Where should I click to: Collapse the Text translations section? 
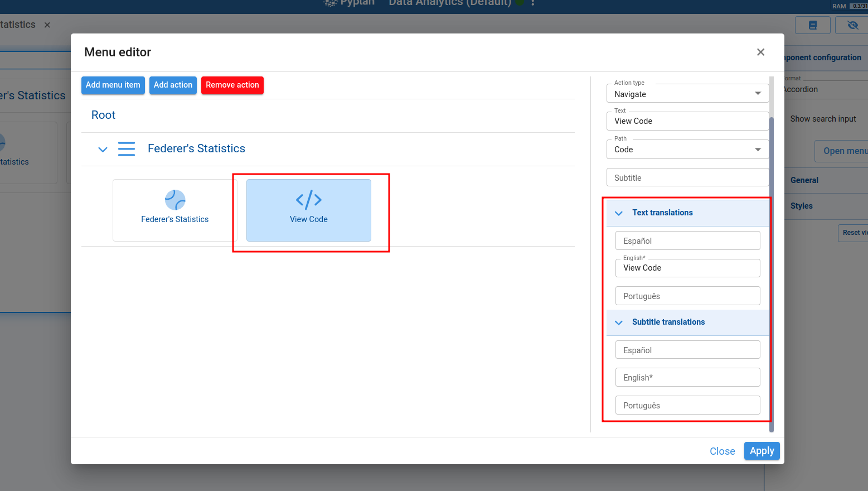619,213
